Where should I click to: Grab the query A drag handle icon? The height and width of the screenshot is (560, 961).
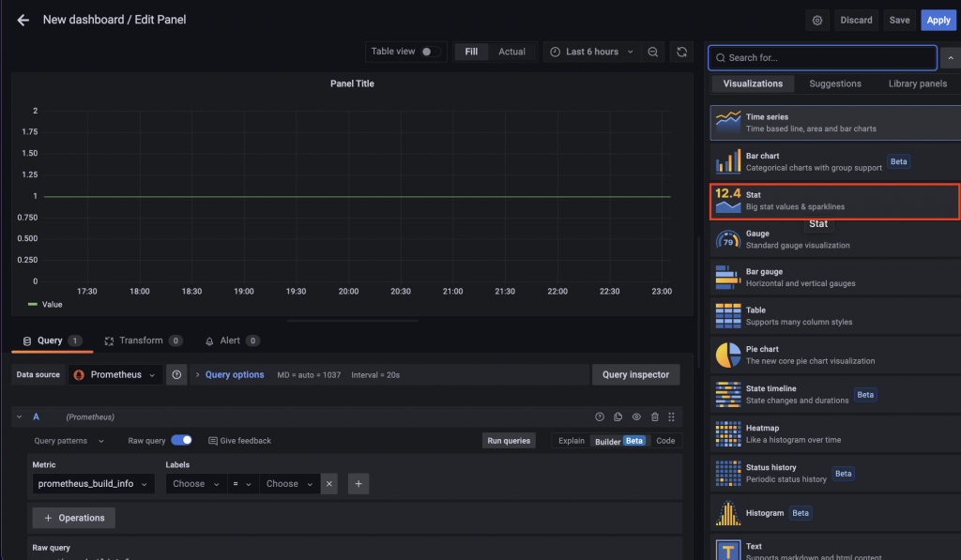click(672, 417)
